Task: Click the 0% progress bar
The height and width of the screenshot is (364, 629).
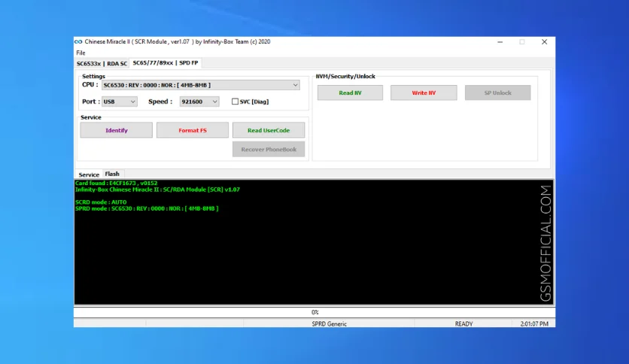Action: [314, 312]
